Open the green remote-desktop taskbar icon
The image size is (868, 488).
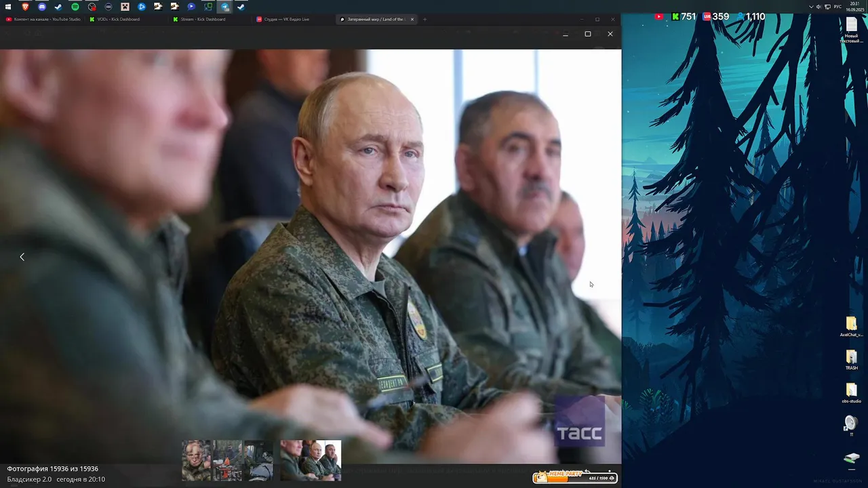click(x=208, y=7)
